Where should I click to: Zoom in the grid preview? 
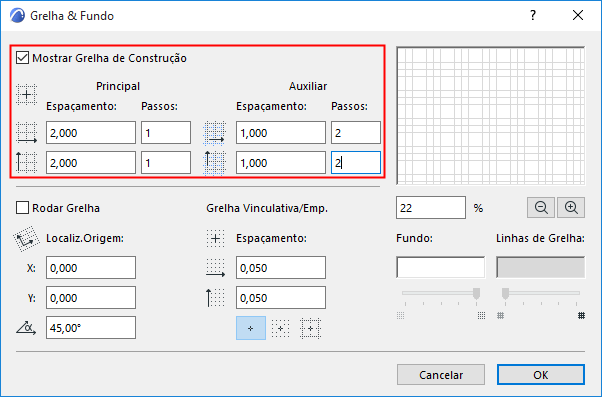[571, 208]
